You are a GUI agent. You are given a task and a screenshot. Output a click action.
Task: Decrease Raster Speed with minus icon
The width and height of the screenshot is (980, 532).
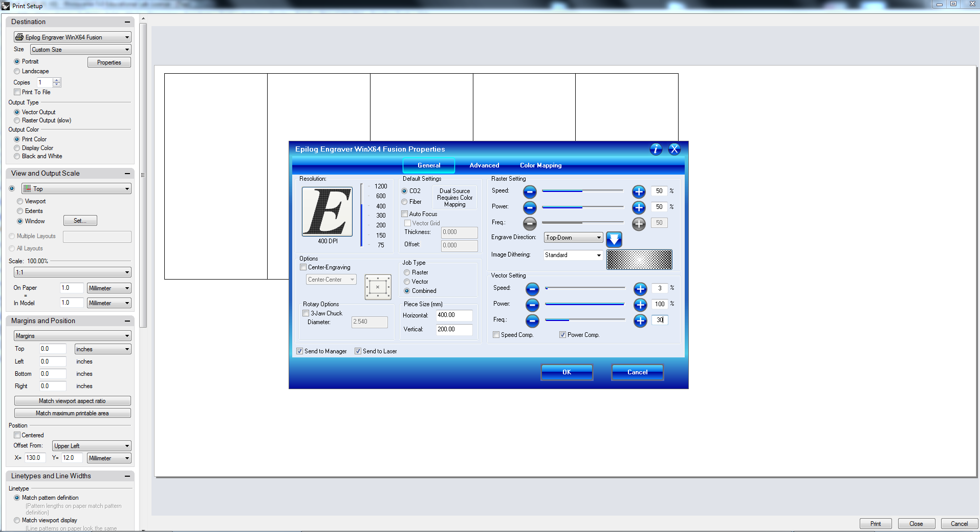point(530,192)
